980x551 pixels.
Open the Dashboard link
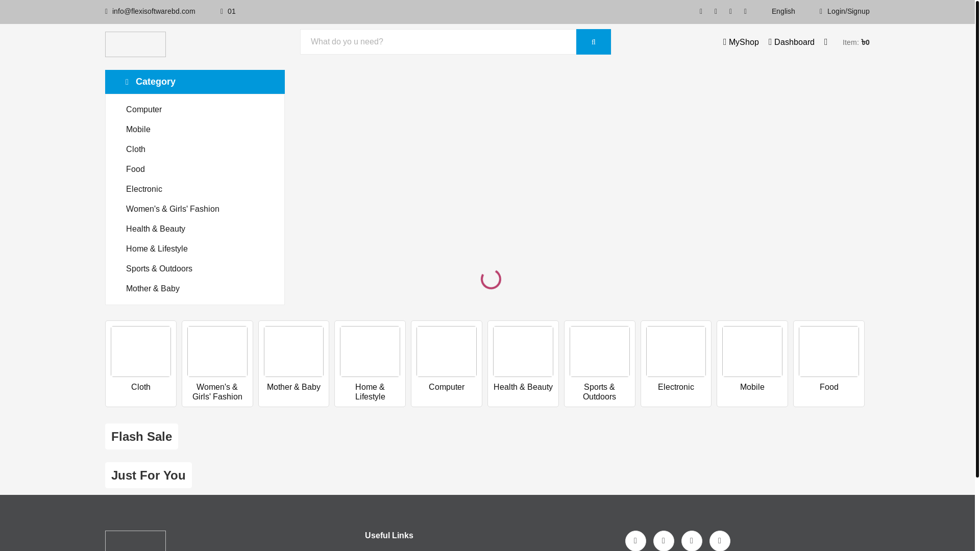792,42
